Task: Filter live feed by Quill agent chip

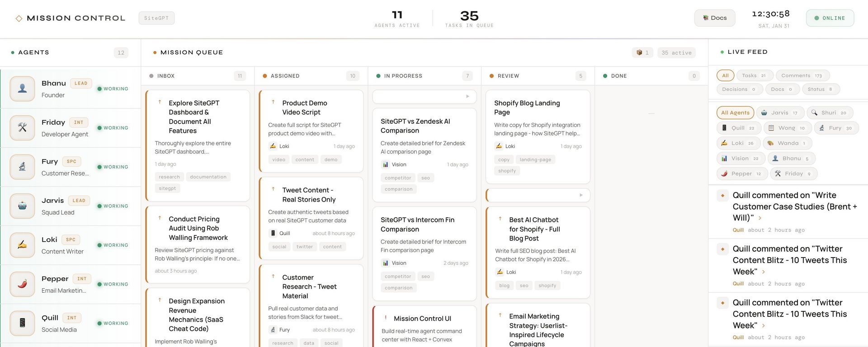Action: (x=739, y=128)
